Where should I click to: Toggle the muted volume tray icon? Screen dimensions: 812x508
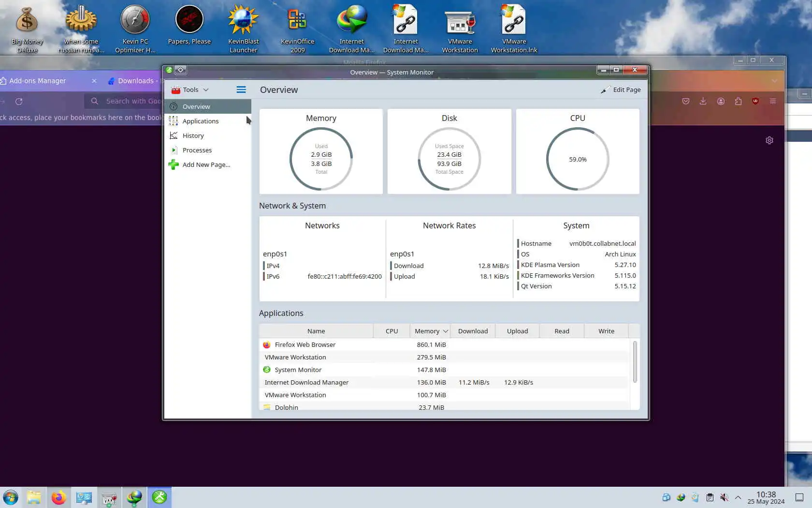pos(724,497)
